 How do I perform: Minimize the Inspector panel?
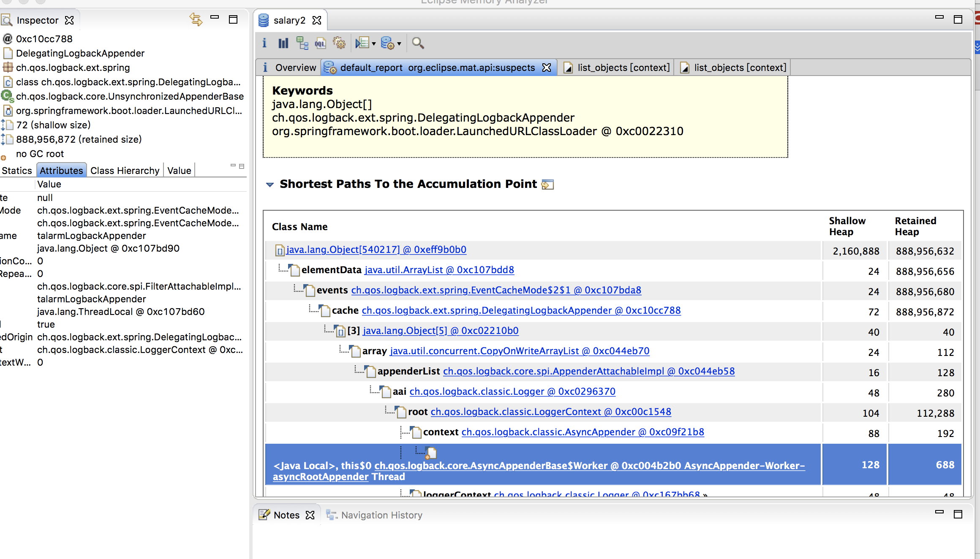click(x=215, y=17)
